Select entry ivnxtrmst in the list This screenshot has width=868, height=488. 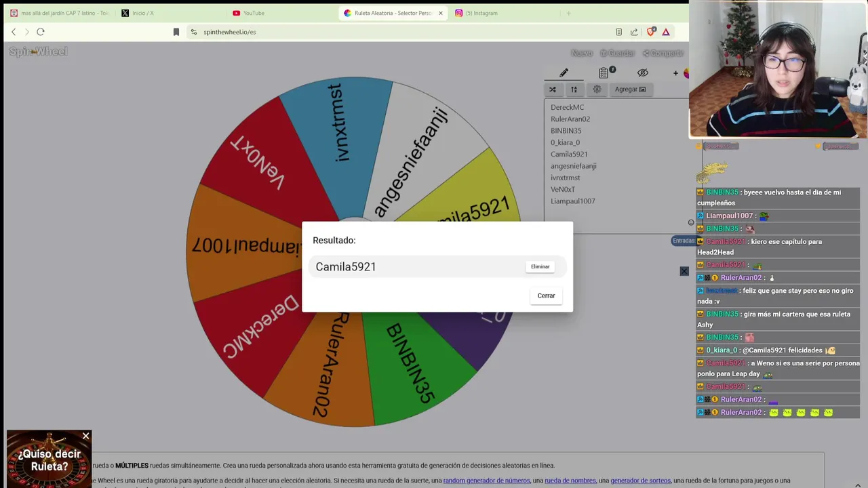click(565, 178)
